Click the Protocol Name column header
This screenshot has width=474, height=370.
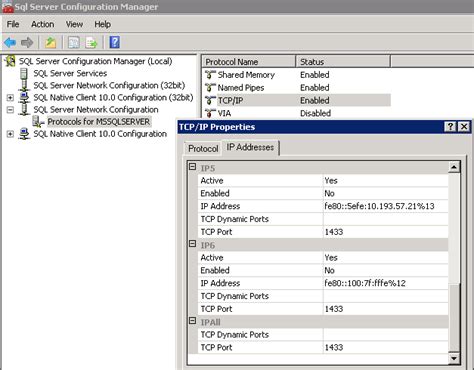249,62
